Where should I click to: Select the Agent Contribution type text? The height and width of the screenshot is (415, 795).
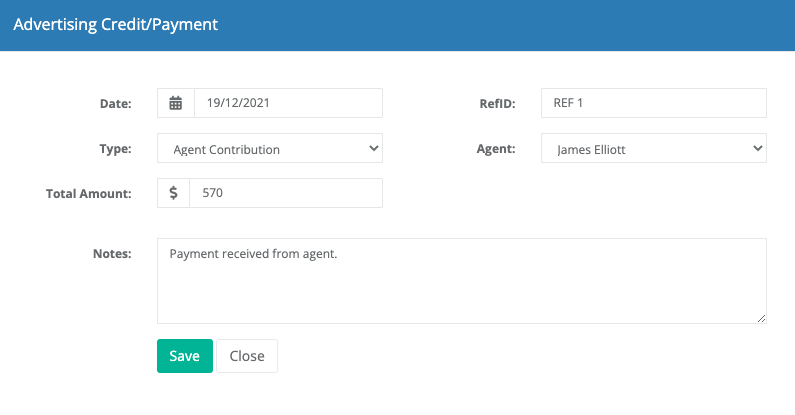point(227,149)
